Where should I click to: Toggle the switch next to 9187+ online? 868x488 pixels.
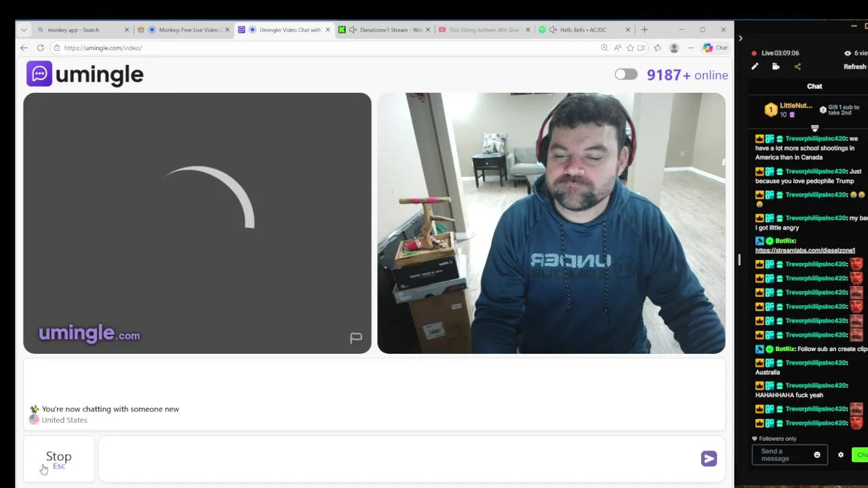(626, 75)
